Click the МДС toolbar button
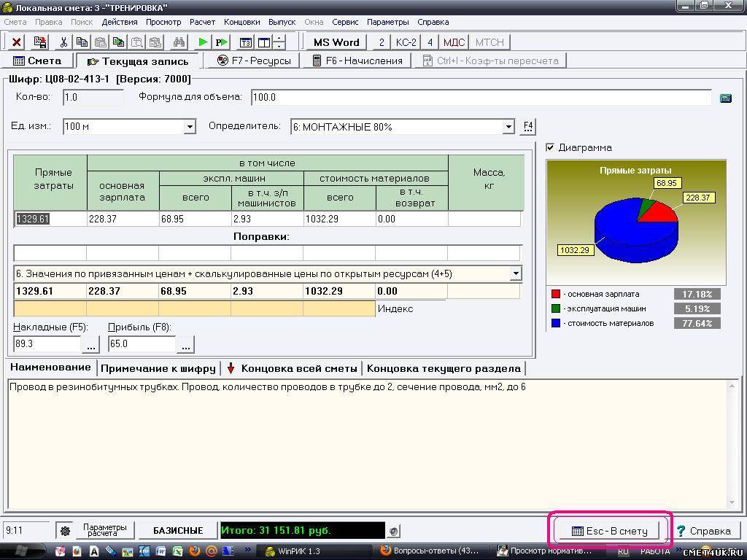747x560 pixels. (x=454, y=42)
